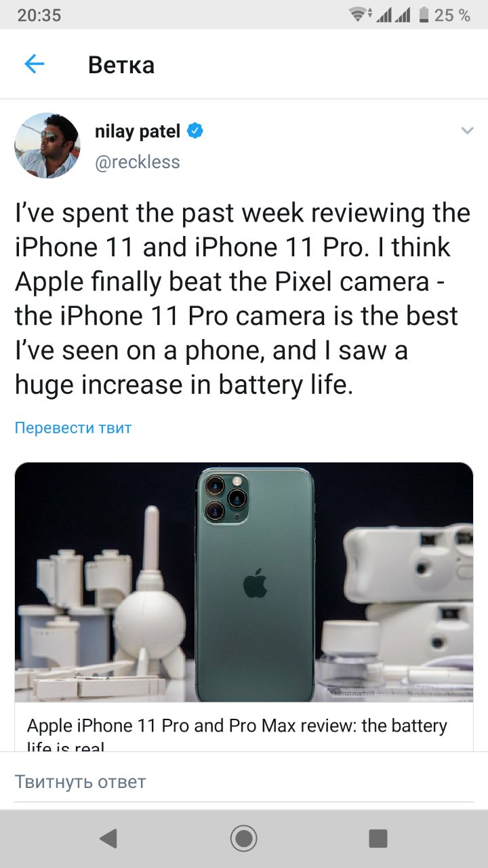
Task: Open the @reckless handle
Action: [x=138, y=162]
